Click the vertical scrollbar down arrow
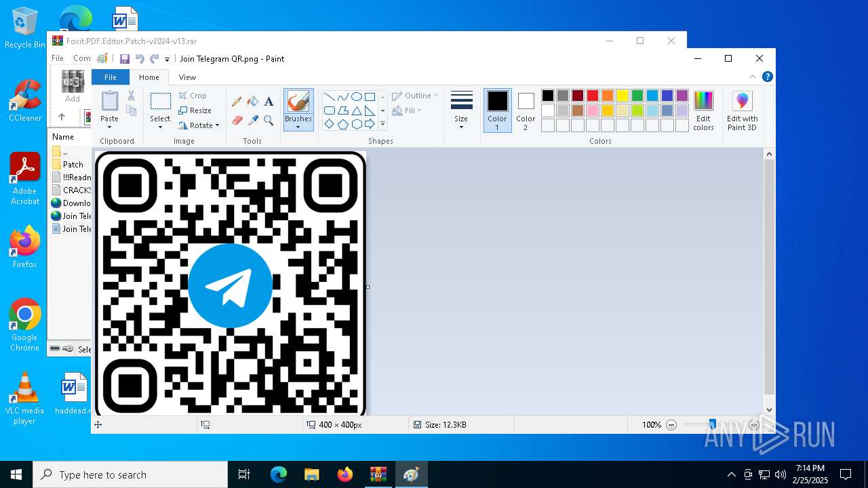 (x=769, y=409)
